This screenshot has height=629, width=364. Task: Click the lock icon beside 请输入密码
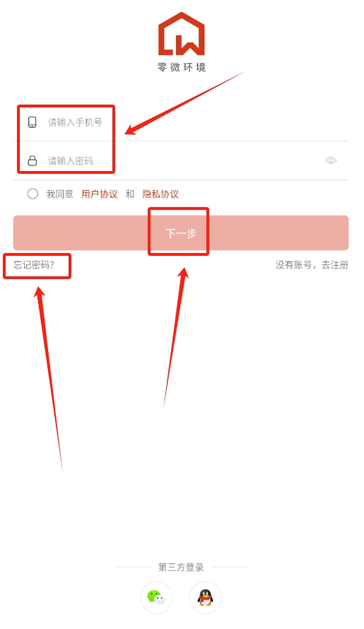coord(32,160)
